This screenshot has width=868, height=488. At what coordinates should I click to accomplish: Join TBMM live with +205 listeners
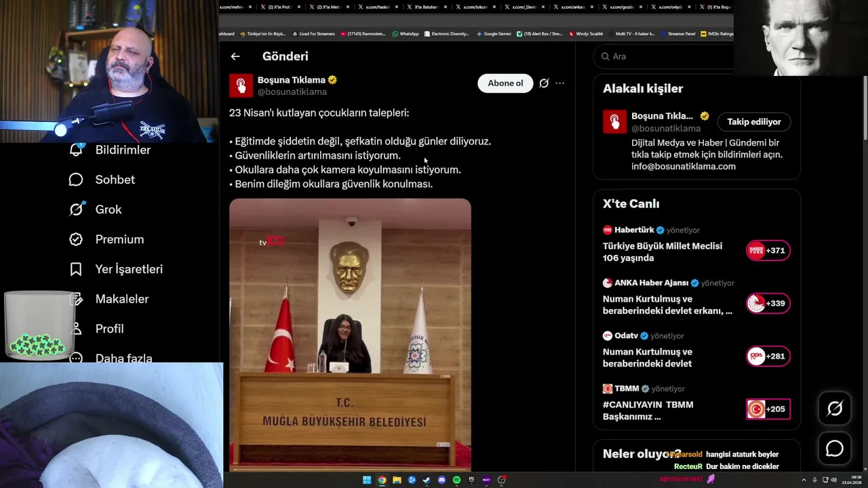click(768, 409)
